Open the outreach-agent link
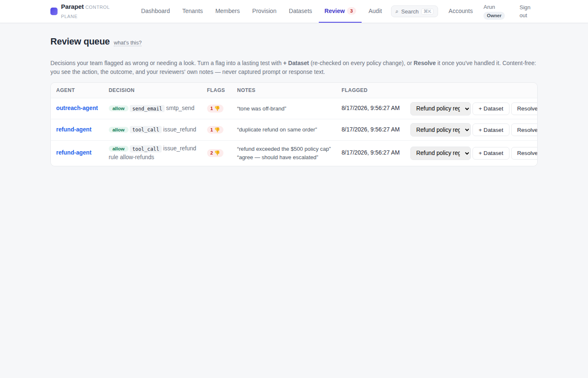588x378 pixels. 77,108
